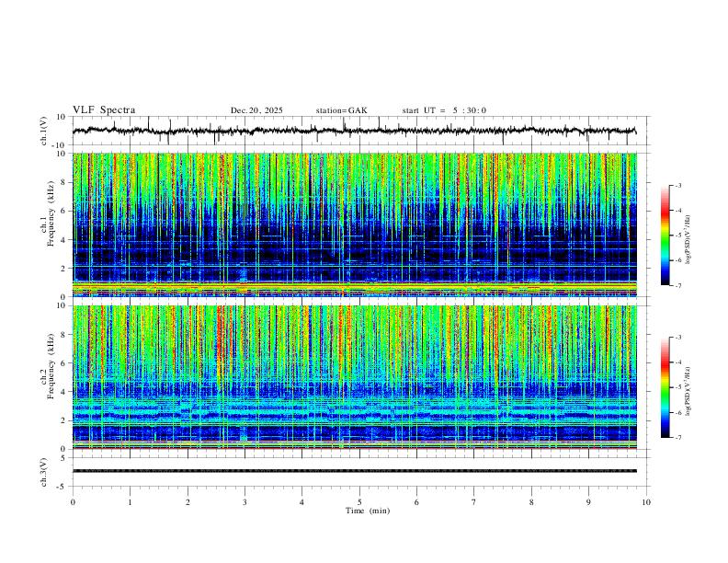Click the ch.3 black signal band

click(354, 471)
